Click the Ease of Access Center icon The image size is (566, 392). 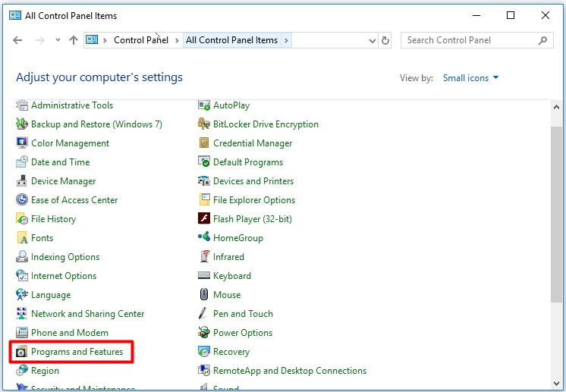(22, 199)
